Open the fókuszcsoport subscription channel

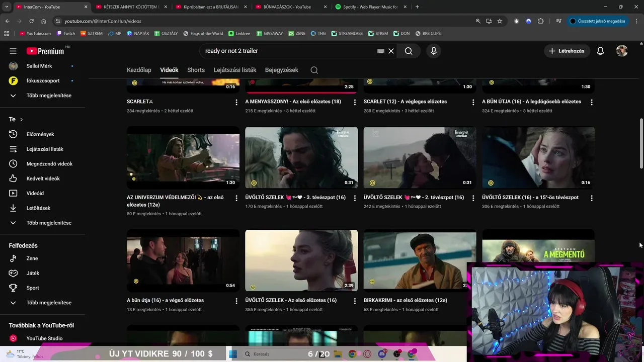click(43, 81)
